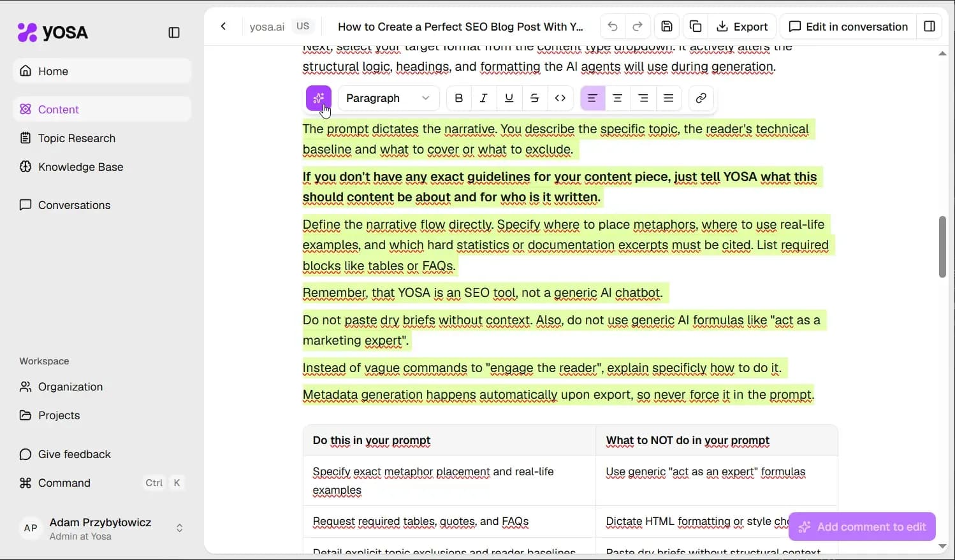
Task: Click the AP user avatar
Action: (x=31, y=528)
